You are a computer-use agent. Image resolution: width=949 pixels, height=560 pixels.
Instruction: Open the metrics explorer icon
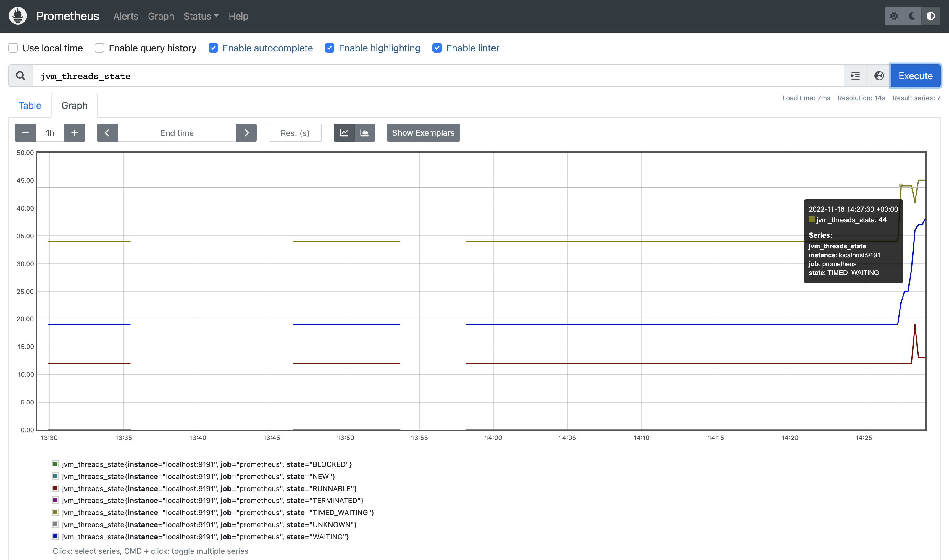(x=856, y=76)
